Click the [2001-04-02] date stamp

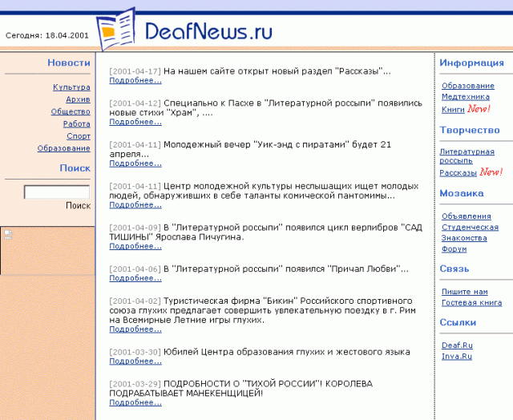point(135,301)
